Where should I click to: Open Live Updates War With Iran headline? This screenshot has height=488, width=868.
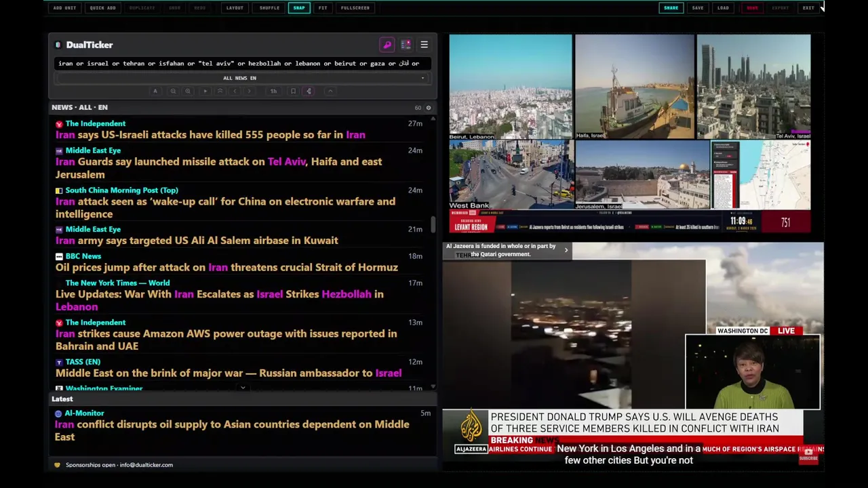[x=219, y=300]
